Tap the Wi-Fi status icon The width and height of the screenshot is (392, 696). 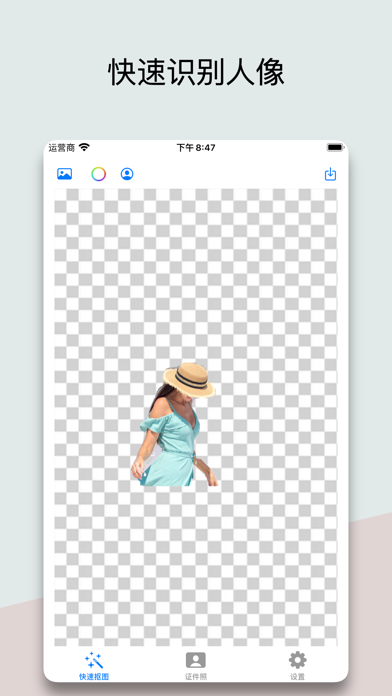[x=84, y=147]
